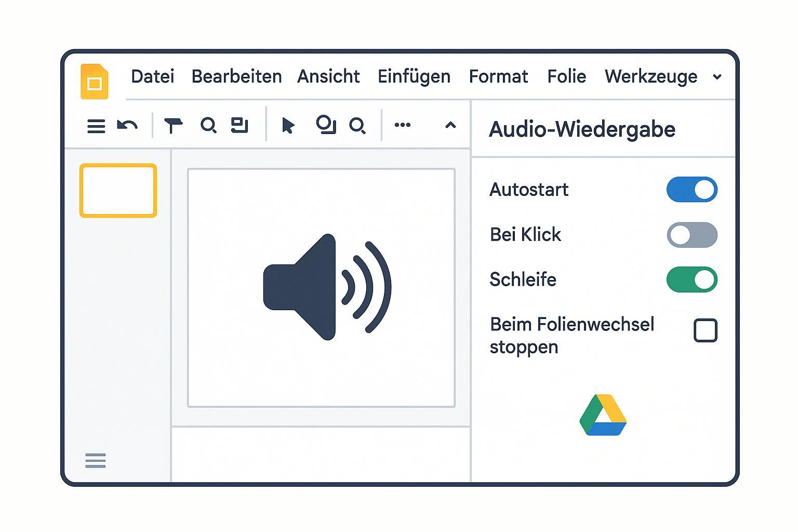This screenshot has height=532, width=798.
Task: Enable the Bei Klick toggle
Action: (691, 235)
